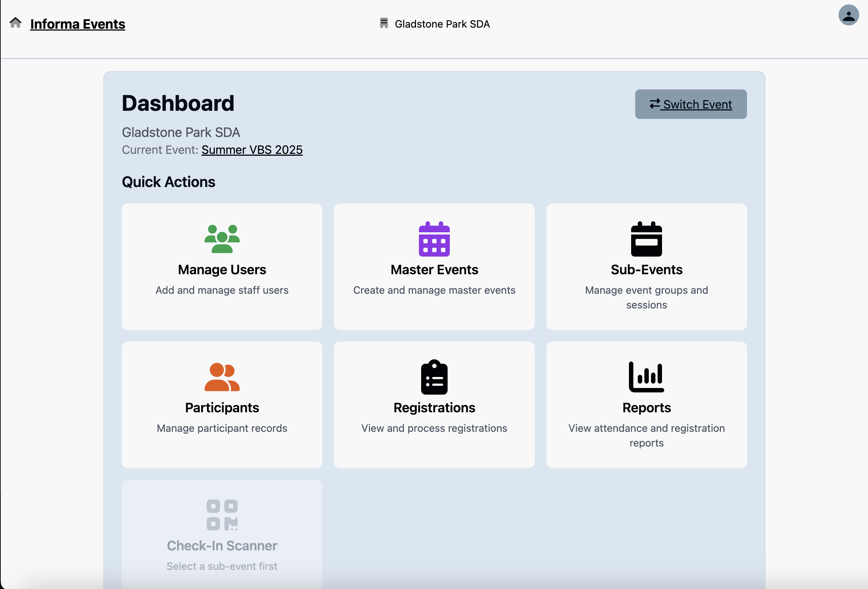
Task: Click the building icon beside Gladstone Park SDA
Action: [x=384, y=23]
